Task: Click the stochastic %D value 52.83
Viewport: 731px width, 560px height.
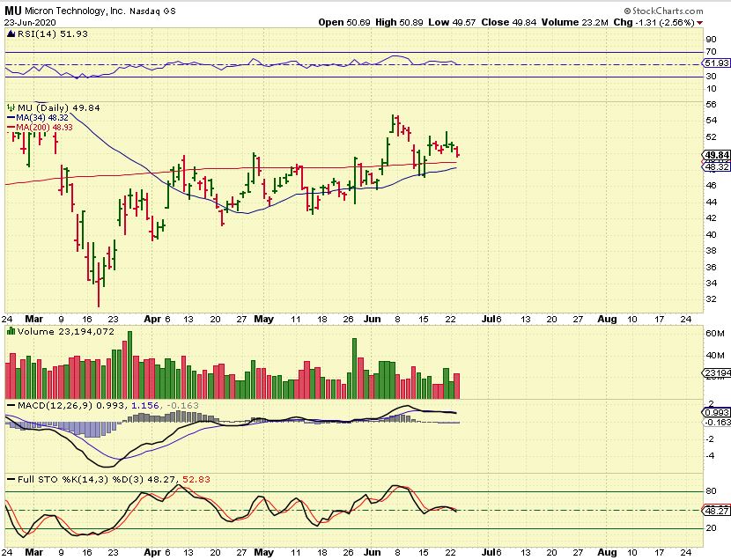Action: click(x=196, y=479)
